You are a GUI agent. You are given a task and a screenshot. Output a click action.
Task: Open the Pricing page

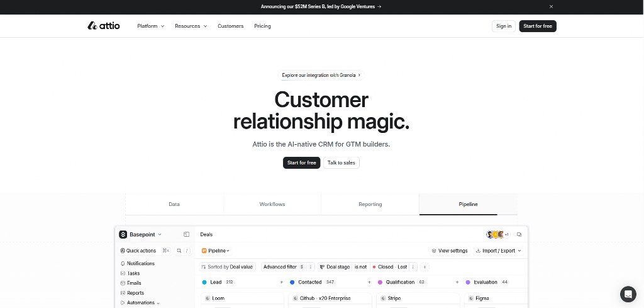click(x=262, y=26)
